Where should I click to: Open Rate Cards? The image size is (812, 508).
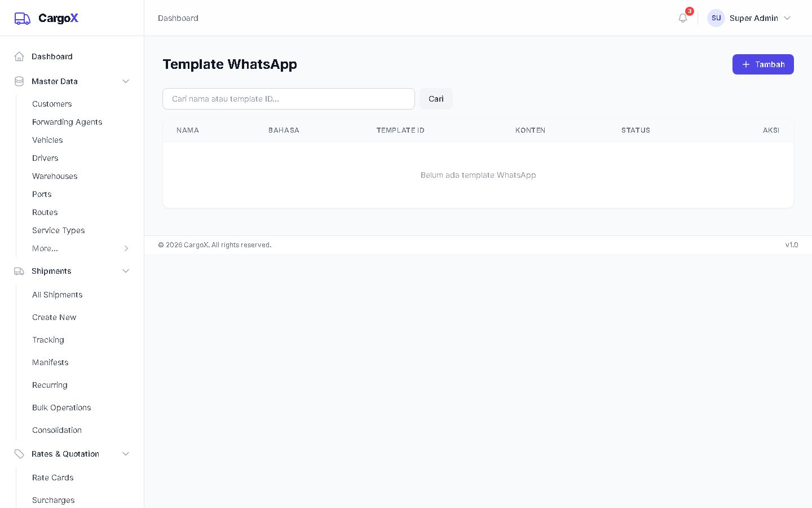53,478
